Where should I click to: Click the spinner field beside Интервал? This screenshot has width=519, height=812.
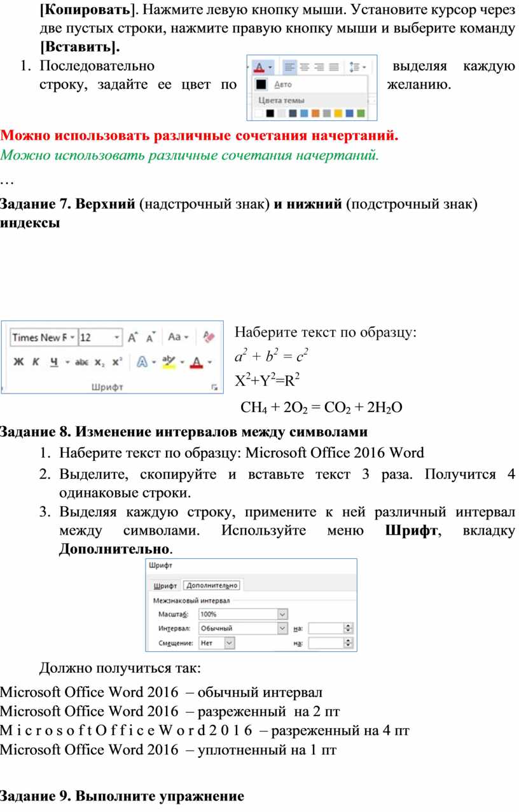[330, 628]
